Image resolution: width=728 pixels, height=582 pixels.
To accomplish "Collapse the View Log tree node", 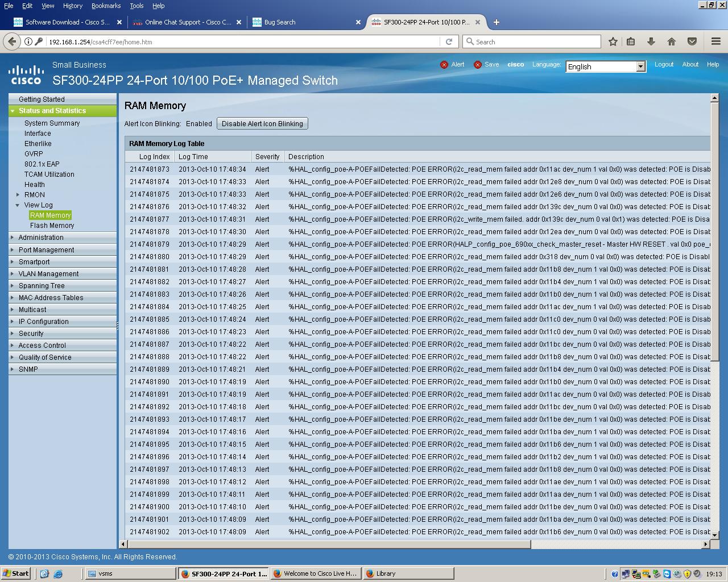I will 18,205.
